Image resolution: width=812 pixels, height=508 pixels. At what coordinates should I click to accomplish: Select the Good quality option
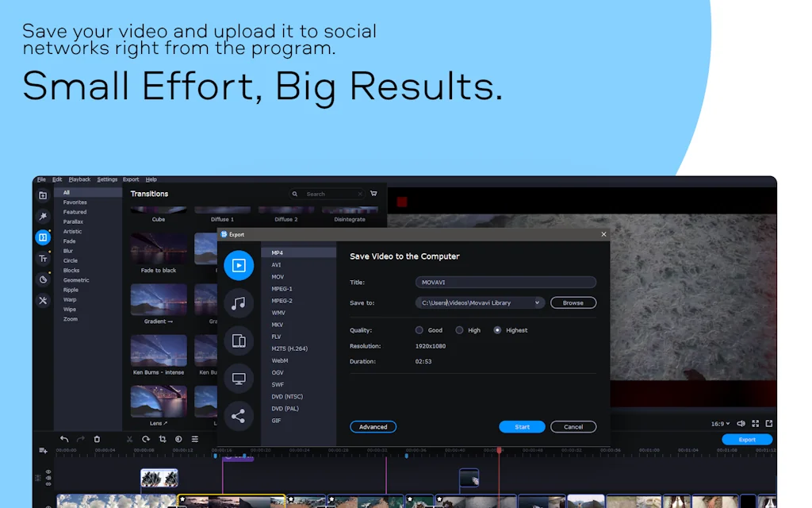tap(420, 330)
